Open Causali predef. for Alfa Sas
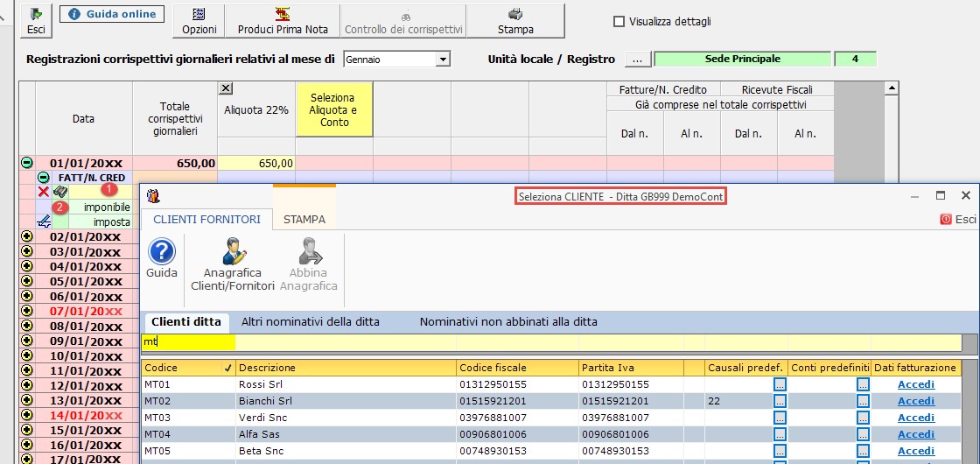 780,434
